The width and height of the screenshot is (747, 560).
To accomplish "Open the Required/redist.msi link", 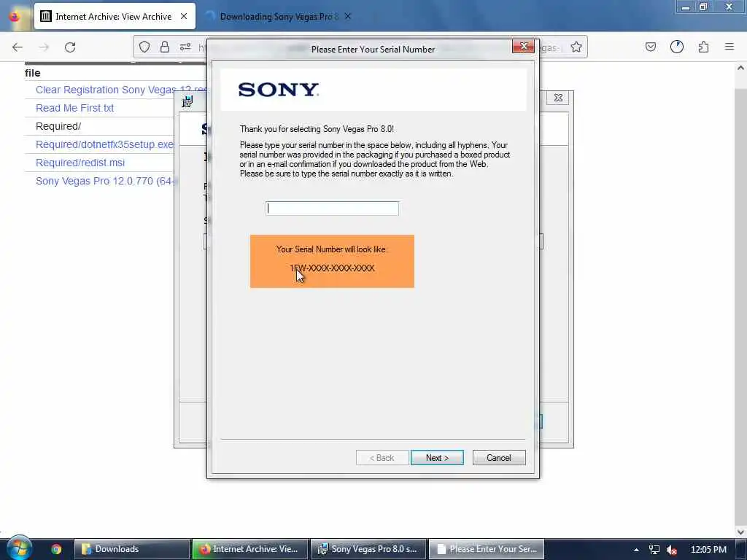I will point(80,163).
